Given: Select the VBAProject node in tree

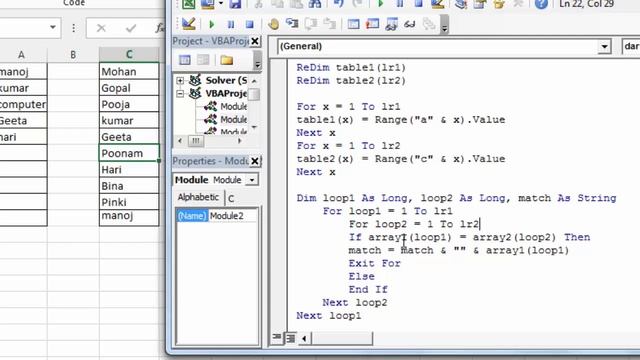Looking at the screenshot, I should [226, 93].
